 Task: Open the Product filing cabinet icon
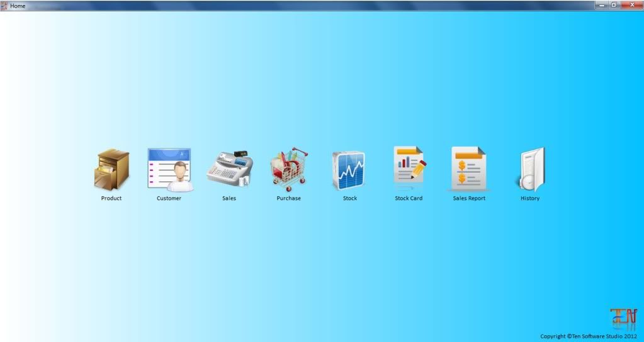pos(111,169)
